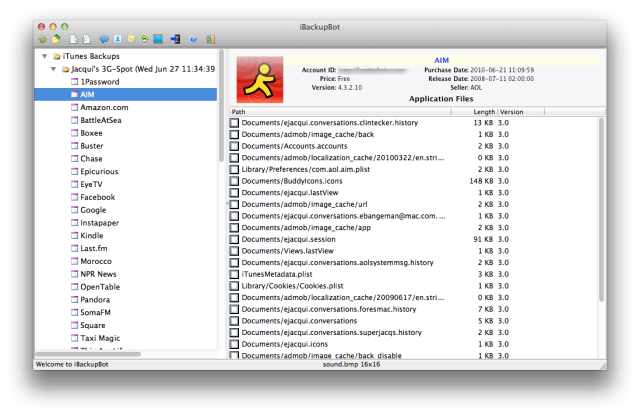Viewport: 640px width, 416px height.
Task: Click the sidebar horizontal scrollbar
Action: (88, 354)
